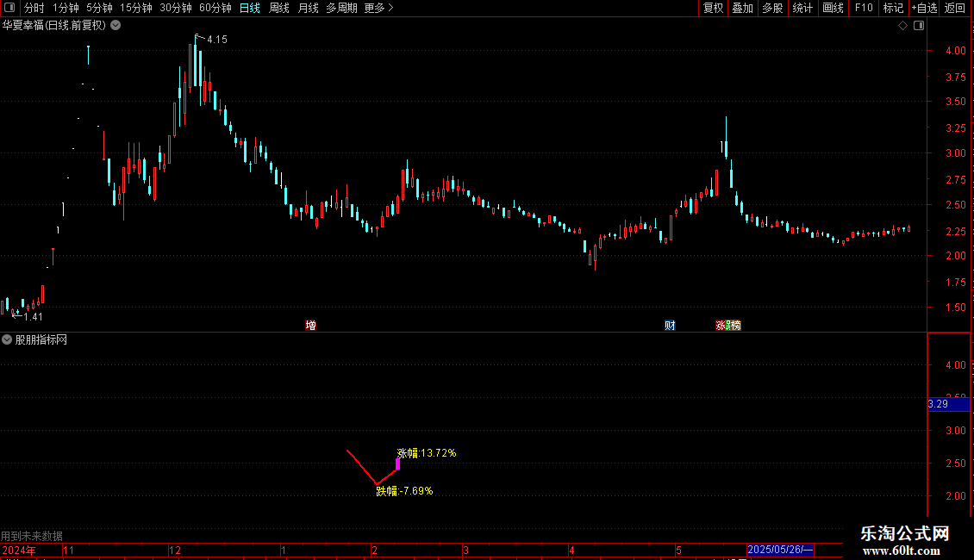Open the 股朋指标网 indicator dropdown
This screenshot has height=560, width=974.
click(7, 339)
